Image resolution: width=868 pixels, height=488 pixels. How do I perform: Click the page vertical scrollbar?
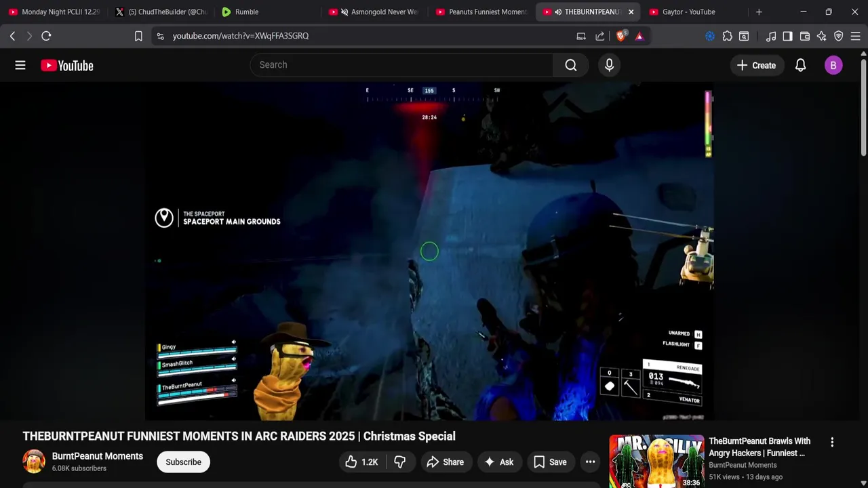[863, 108]
